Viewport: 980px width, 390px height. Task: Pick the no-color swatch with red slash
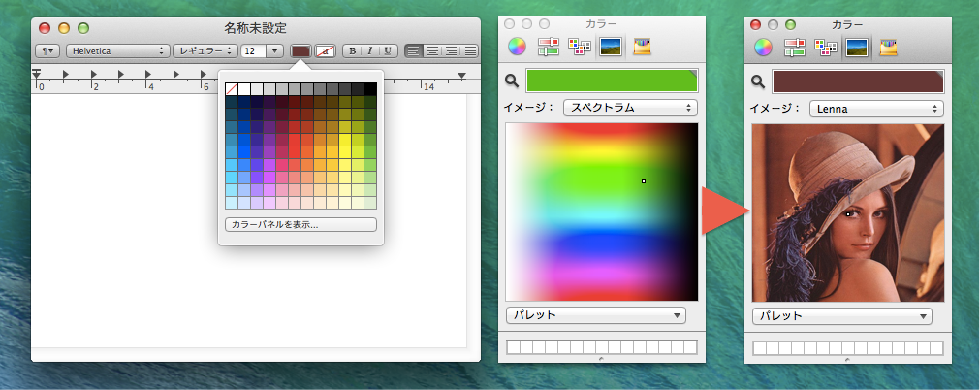(x=232, y=89)
